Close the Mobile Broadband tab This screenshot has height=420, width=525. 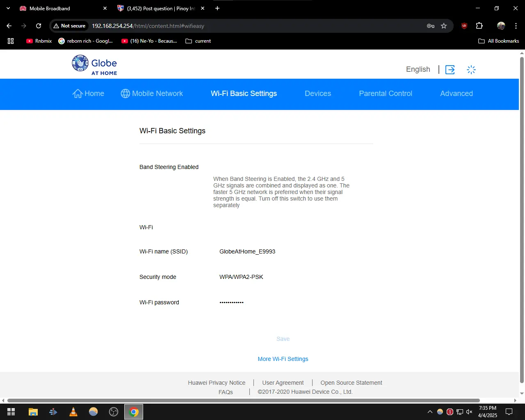point(105,8)
